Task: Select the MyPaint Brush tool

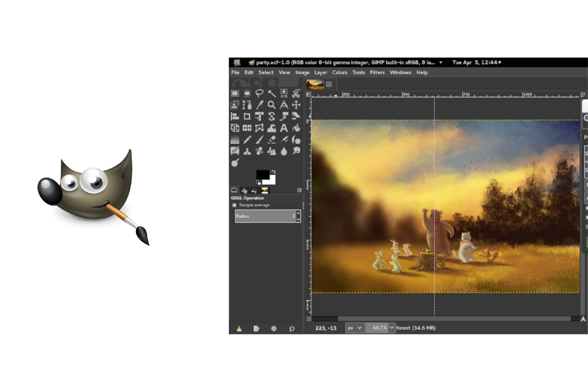Action: pos(235,151)
